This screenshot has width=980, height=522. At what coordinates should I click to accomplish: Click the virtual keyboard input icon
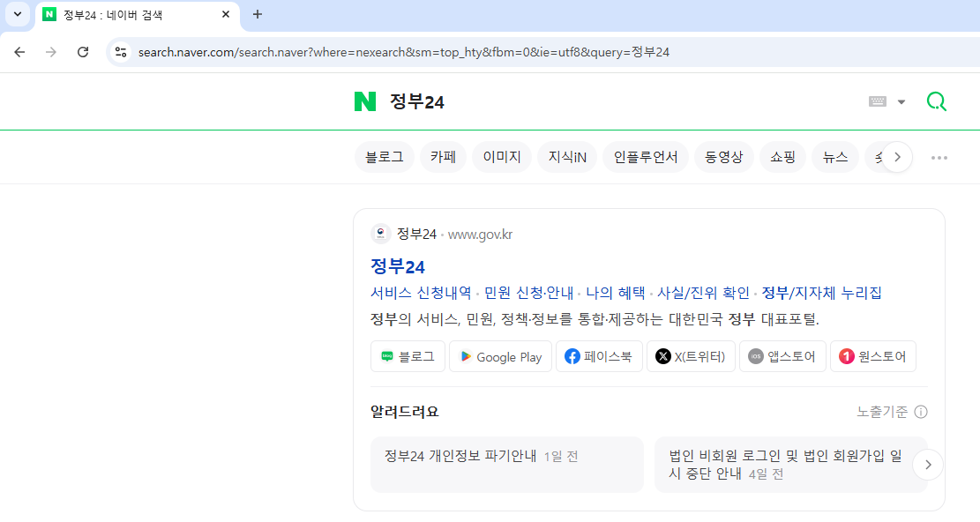pos(877,101)
